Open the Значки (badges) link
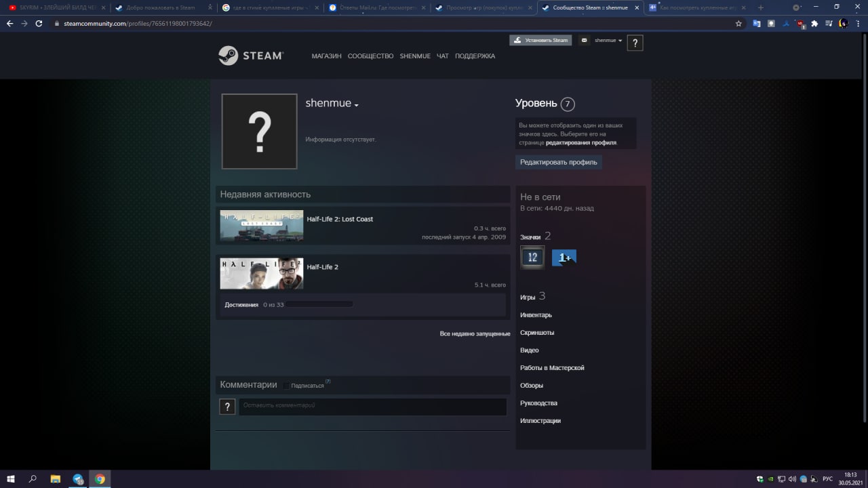The width and height of the screenshot is (868, 488). (530, 237)
